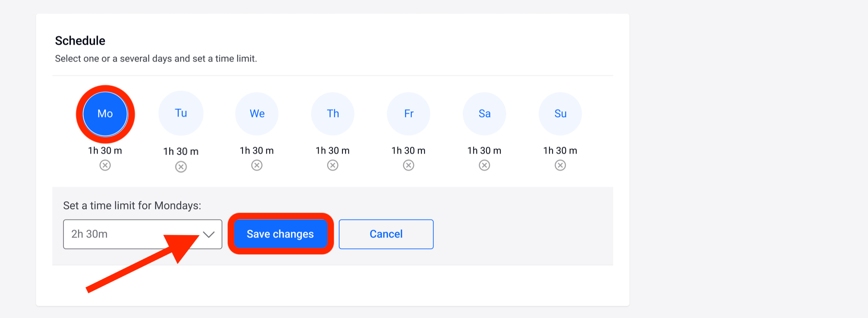
Task: Deselect the Mo day circle
Action: 105,114
